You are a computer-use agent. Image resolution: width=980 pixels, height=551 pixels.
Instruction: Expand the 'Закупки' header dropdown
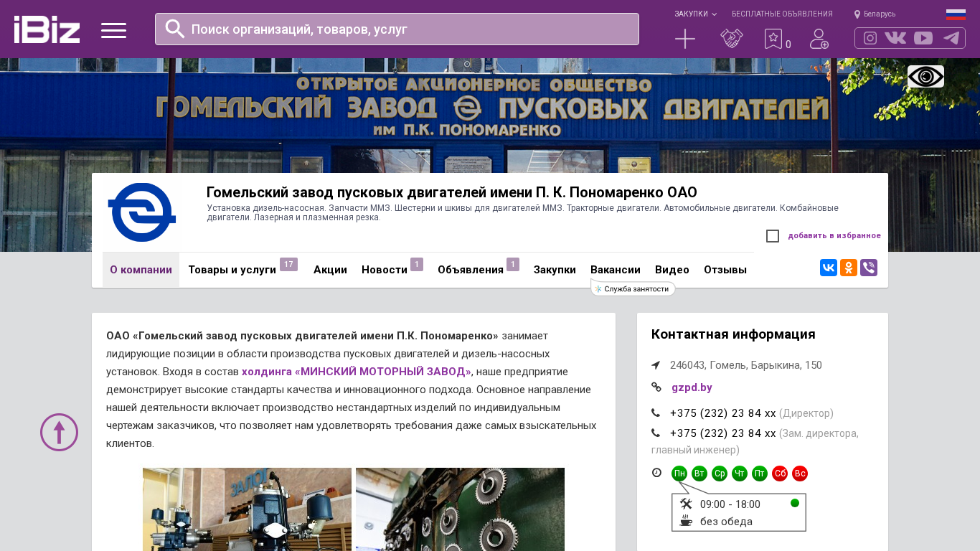pyautogui.click(x=695, y=14)
